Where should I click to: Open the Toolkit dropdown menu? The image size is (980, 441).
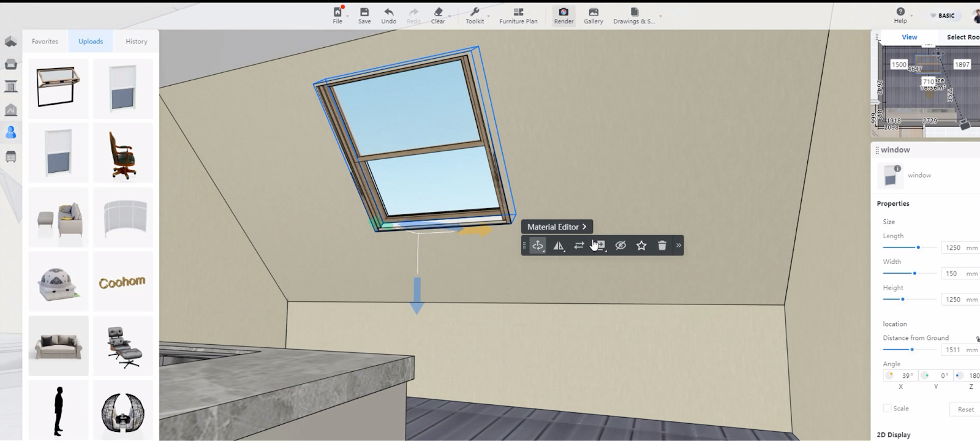coord(475,15)
